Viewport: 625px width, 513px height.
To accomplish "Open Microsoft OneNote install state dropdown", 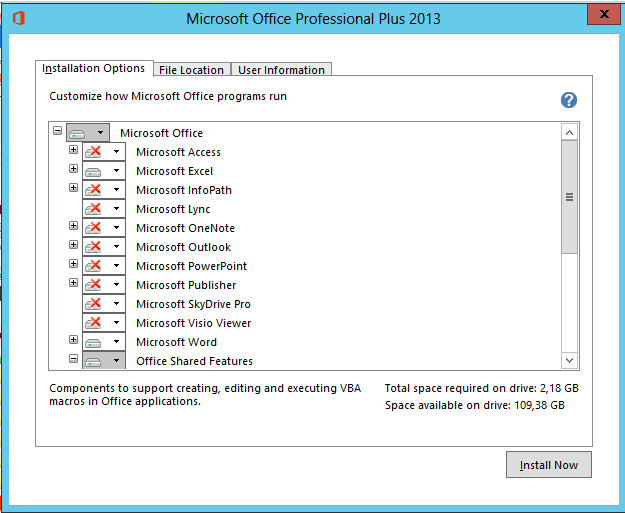I will coord(104,228).
